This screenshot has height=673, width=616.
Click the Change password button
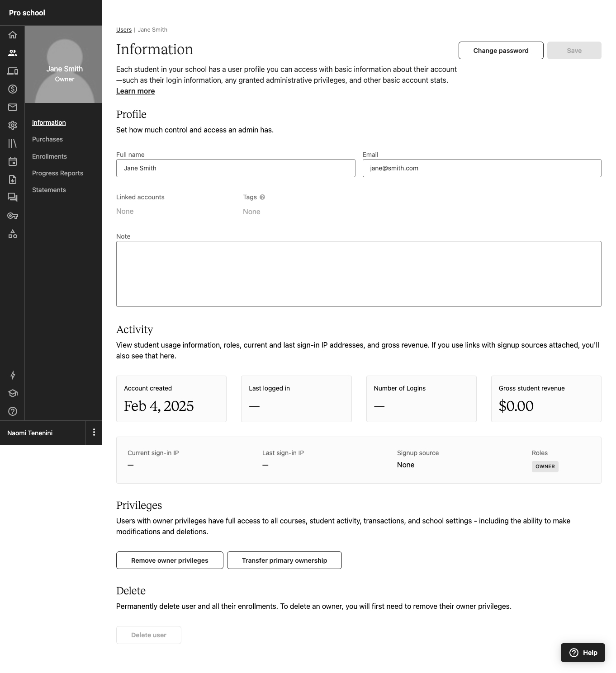501,51
